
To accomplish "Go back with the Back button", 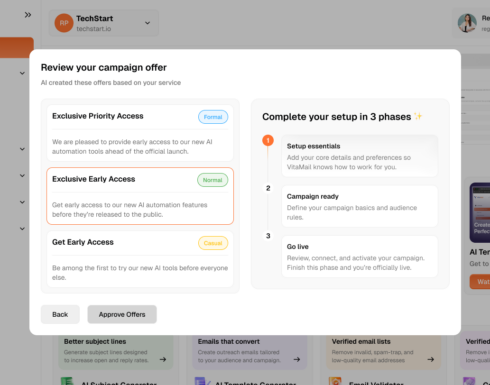I will point(60,314).
